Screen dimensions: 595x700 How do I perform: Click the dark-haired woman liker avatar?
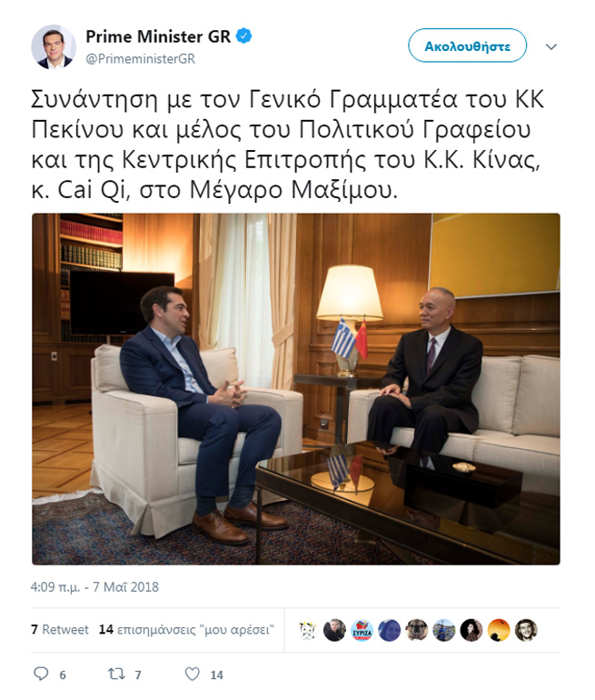click(471, 630)
